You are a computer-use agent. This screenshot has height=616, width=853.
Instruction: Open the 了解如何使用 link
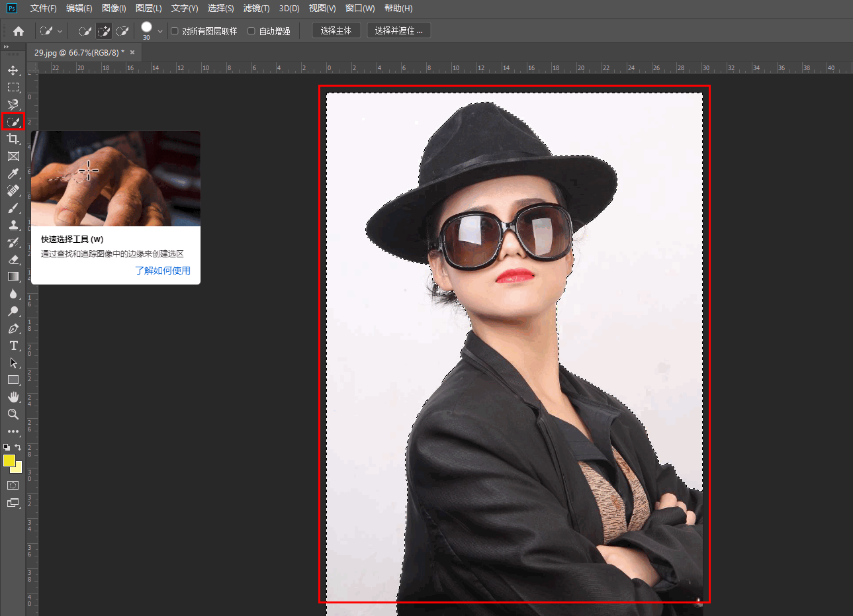click(163, 271)
